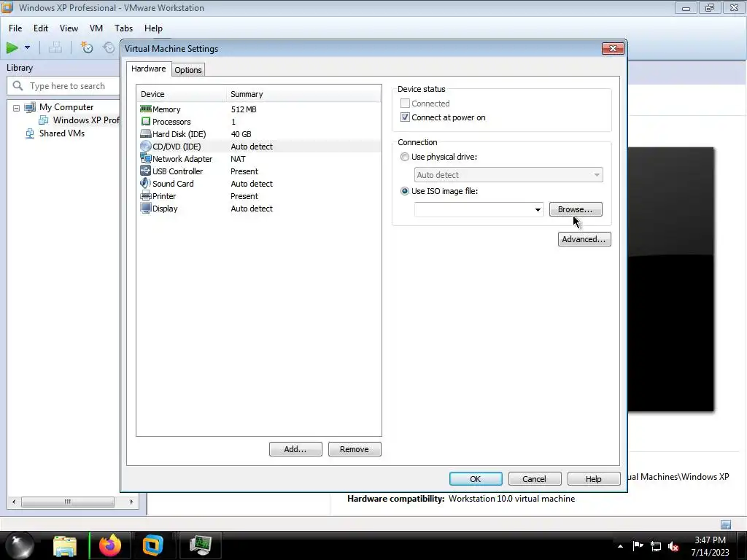The width and height of the screenshot is (747, 560).
Task: Click the Library scrollbar right arrow
Action: 131,502
